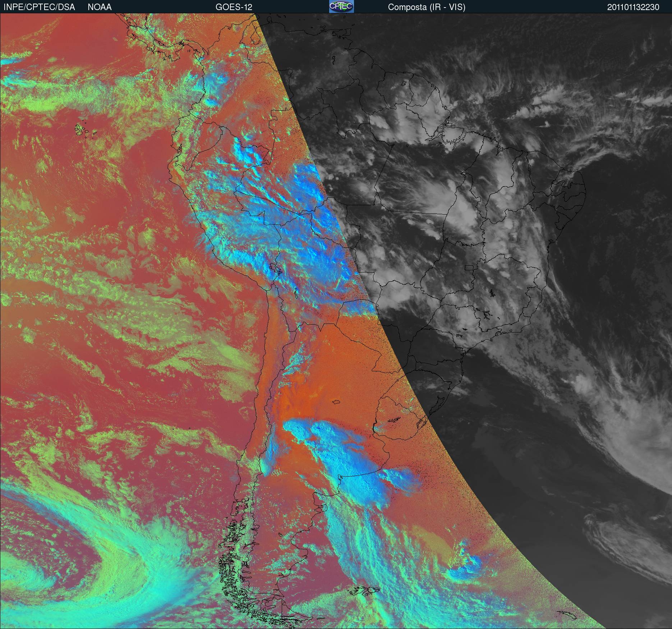Select the Composta (IR - VIS) label
672x629 pixels.
tap(427, 7)
